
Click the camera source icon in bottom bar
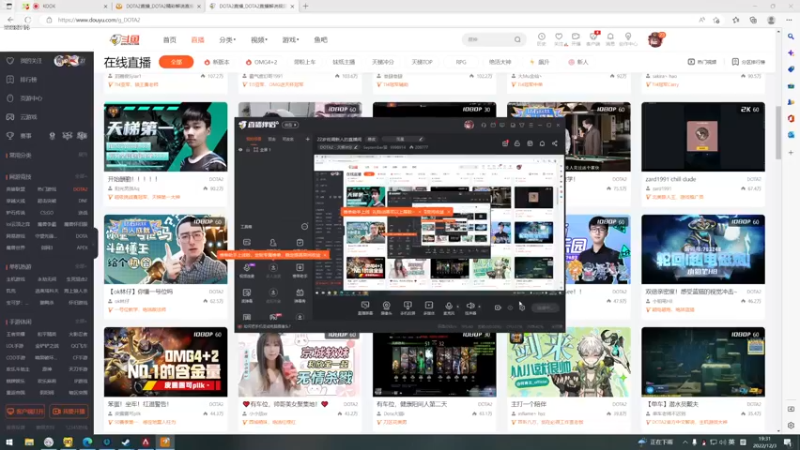click(386, 307)
